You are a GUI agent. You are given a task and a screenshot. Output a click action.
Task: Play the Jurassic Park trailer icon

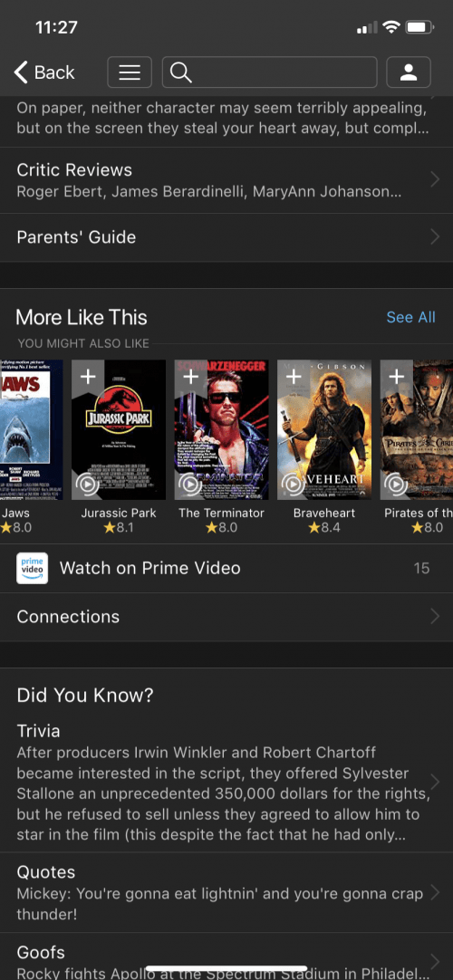[x=87, y=485]
